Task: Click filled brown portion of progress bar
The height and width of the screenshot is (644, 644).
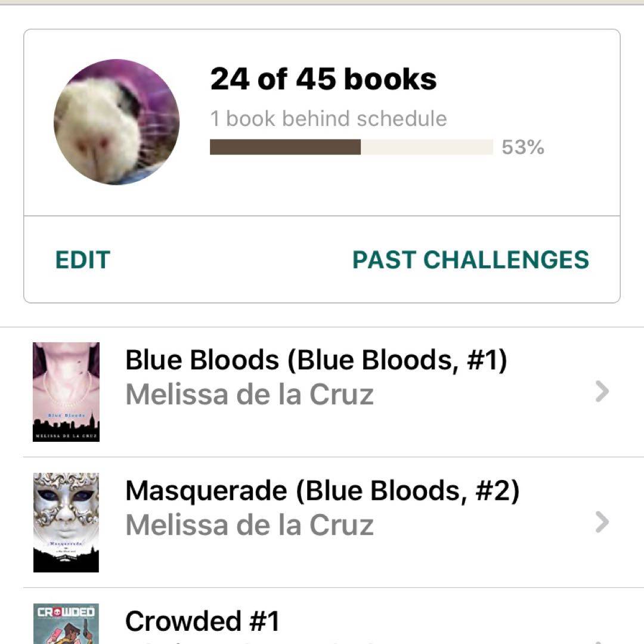Action: [285, 147]
